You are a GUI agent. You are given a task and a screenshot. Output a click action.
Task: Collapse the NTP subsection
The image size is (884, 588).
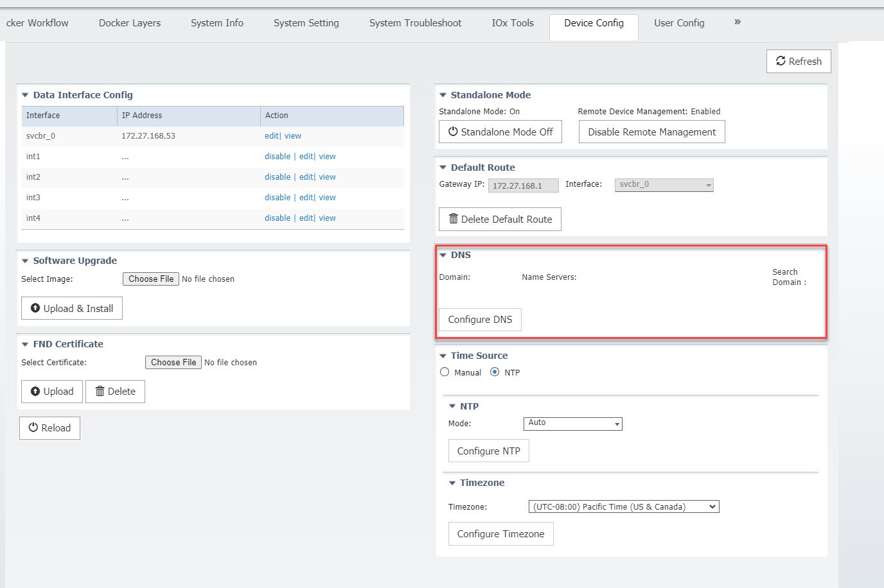pos(452,406)
